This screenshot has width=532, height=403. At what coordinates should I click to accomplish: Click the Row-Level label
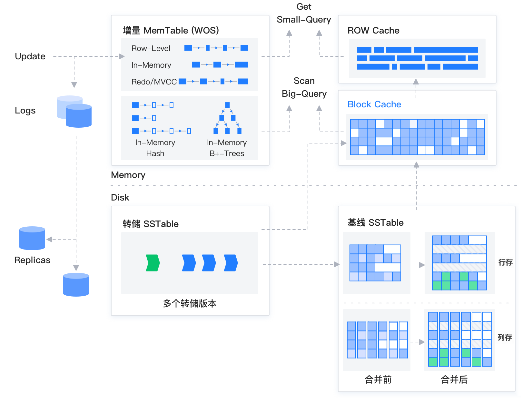(x=151, y=48)
